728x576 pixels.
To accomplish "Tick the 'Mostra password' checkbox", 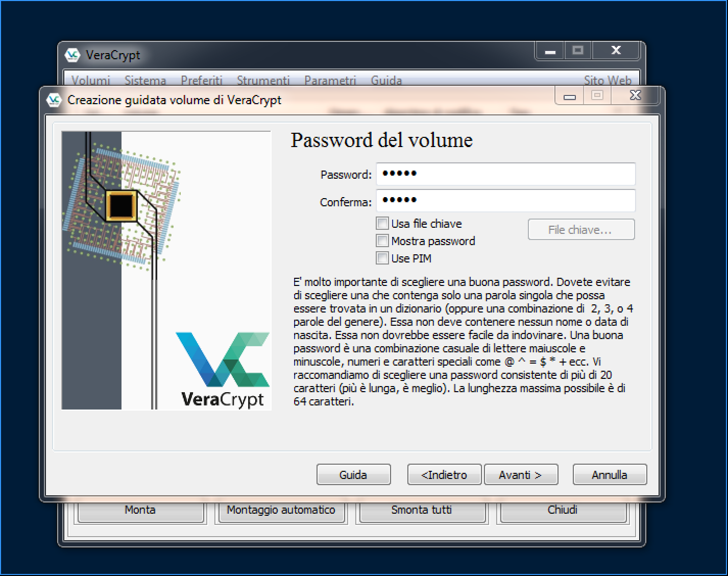I will pos(382,241).
